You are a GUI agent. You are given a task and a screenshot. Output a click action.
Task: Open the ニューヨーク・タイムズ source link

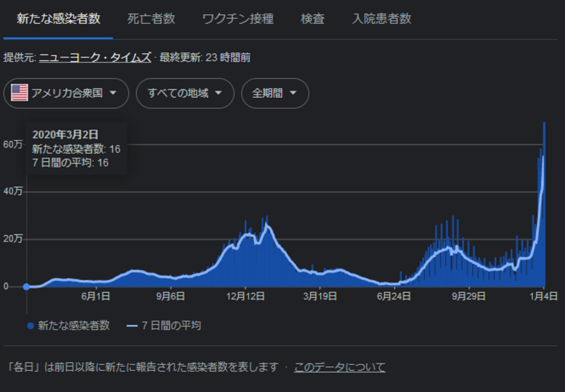point(95,57)
